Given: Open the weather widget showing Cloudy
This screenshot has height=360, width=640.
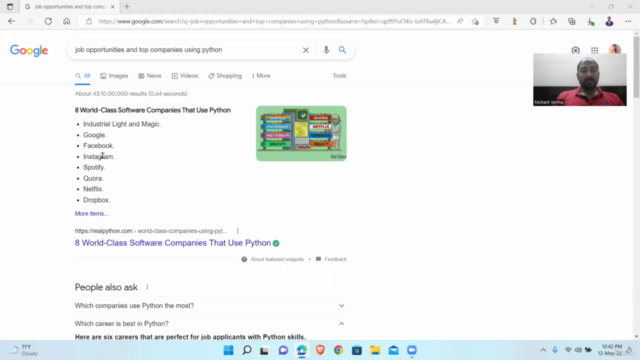Looking at the screenshot, I should click(x=24, y=350).
